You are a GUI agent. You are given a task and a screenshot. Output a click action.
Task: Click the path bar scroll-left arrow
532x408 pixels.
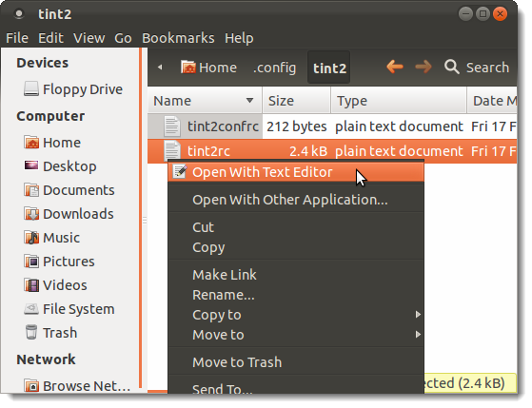160,68
